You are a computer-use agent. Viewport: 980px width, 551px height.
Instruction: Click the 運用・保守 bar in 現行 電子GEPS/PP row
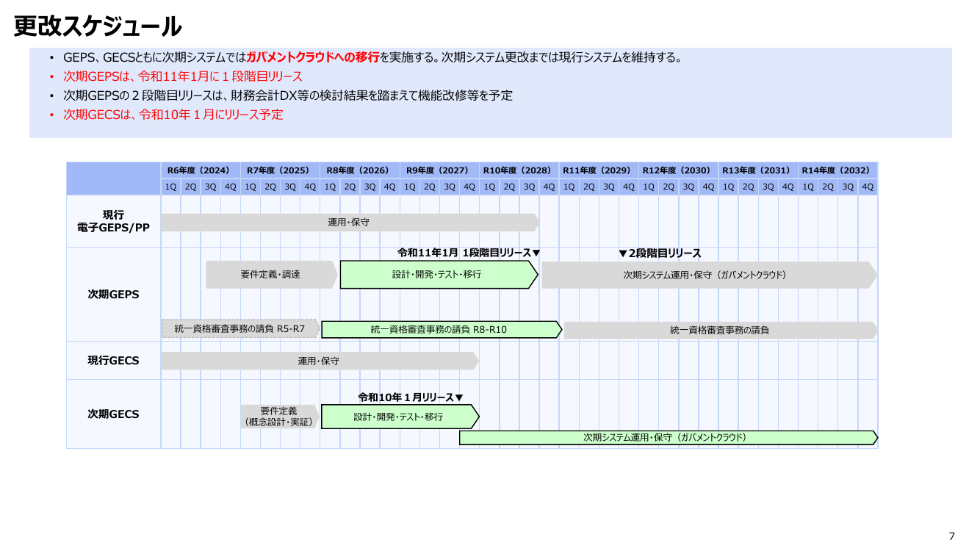pos(350,222)
